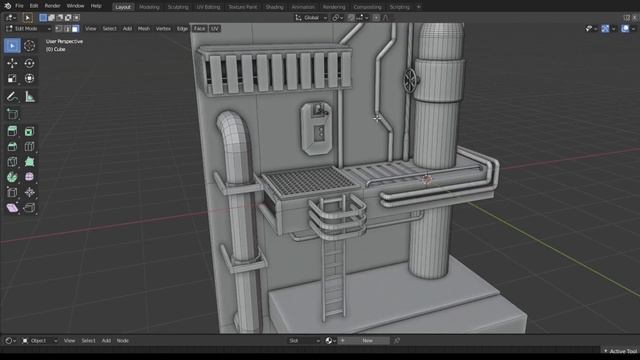This screenshot has height=360, width=640.
Task: Select the Measure tool
Action: pos(29,97)
